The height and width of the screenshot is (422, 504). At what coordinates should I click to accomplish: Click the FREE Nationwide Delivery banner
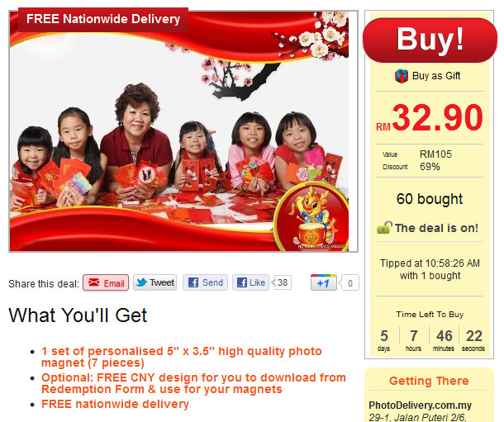coord(103,19)
